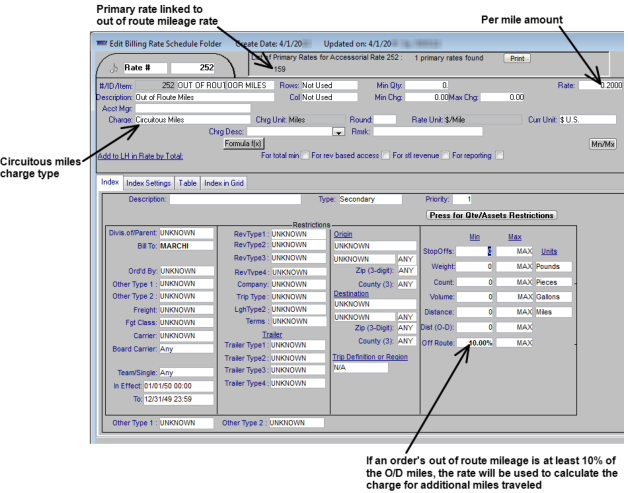
Task: Click the Trip Type field
Action: point(298,297)
